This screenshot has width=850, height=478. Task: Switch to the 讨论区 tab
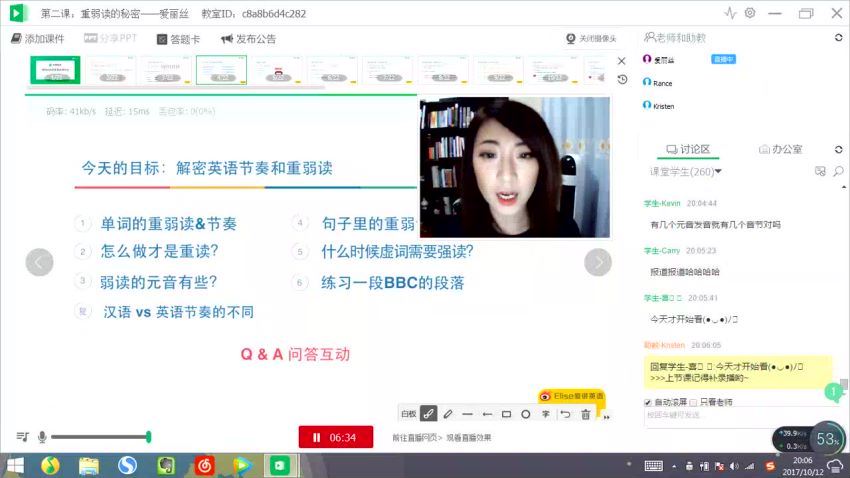pos(687,149)
